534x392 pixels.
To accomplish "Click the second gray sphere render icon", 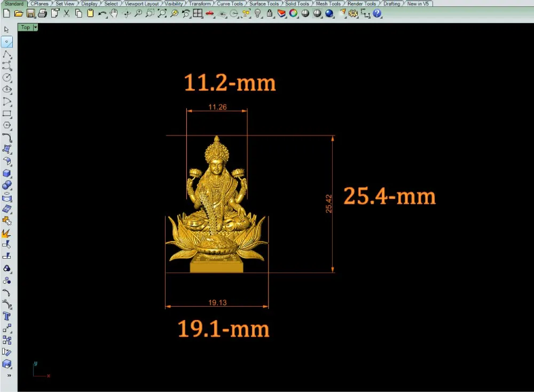I will 317,14.
